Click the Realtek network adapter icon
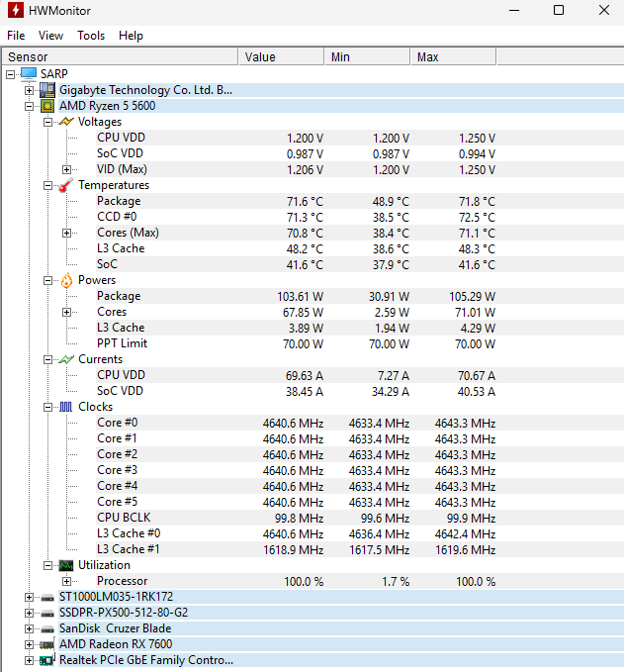Image resolution: width=624 pixels, height=672 pixels. 47,660
